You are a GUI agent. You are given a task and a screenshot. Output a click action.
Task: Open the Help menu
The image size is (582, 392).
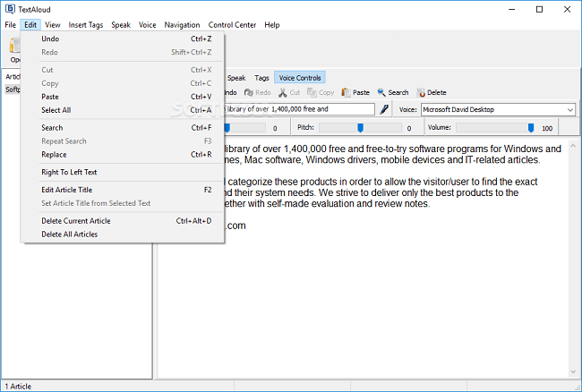[x=272, y=25]
